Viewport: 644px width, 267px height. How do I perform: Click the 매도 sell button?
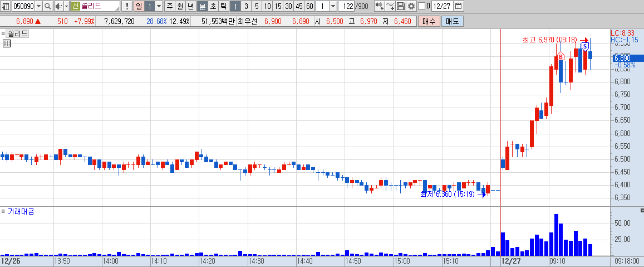(452, 21)
